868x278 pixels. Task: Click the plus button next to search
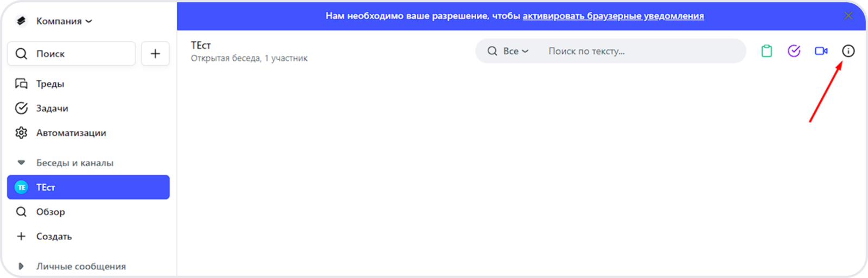pos(155,54)
